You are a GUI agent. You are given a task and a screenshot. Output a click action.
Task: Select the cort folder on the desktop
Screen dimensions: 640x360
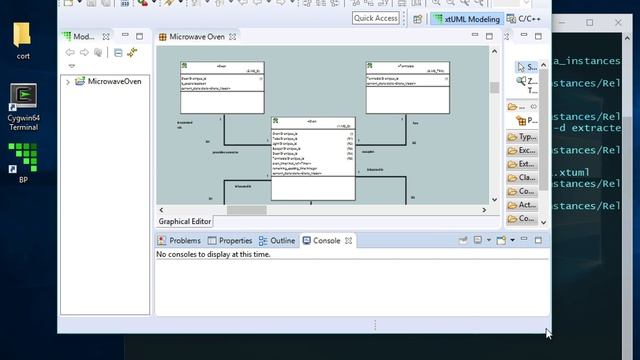coord(23,41)
